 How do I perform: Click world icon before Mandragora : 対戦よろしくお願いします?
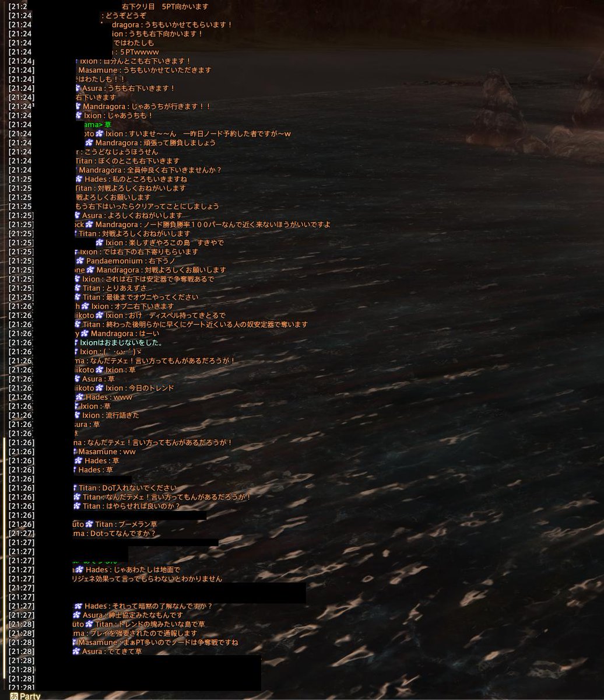(90, 270)
